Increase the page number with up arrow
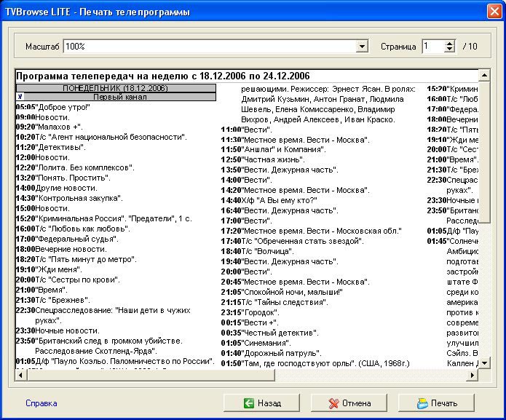 click(x=451, y=43)
